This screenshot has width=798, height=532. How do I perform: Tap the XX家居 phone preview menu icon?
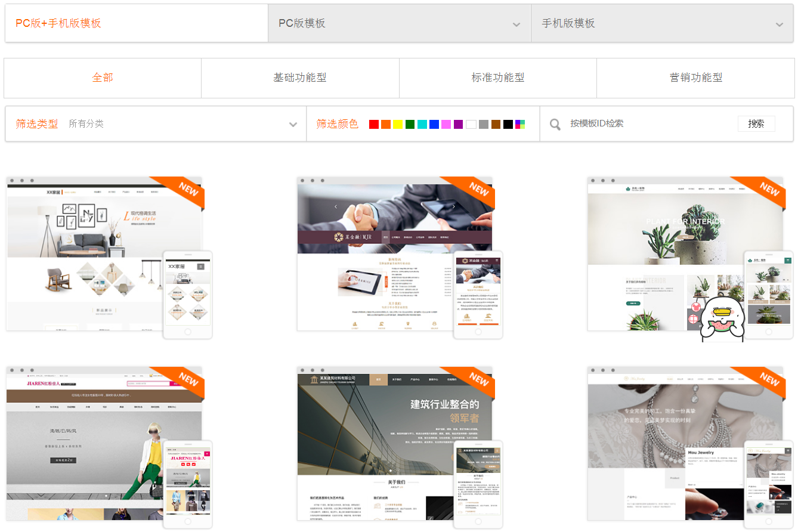[x=201, y=266]
